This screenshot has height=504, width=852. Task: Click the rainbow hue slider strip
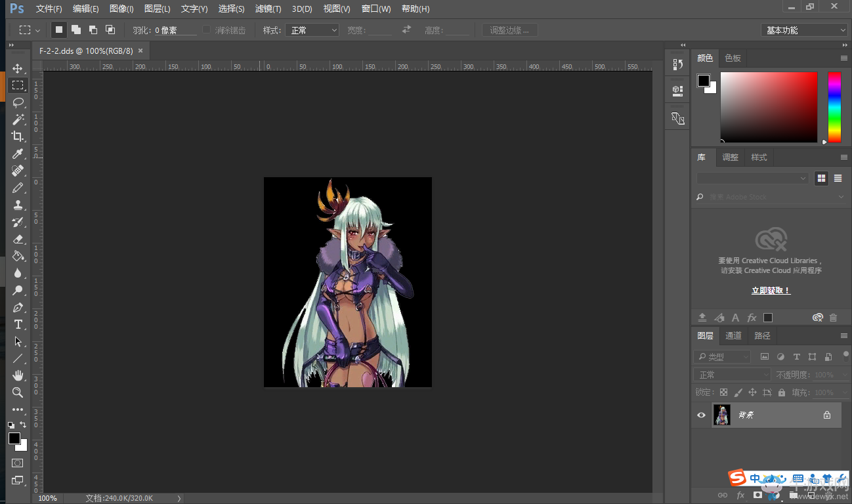(834, 107)
